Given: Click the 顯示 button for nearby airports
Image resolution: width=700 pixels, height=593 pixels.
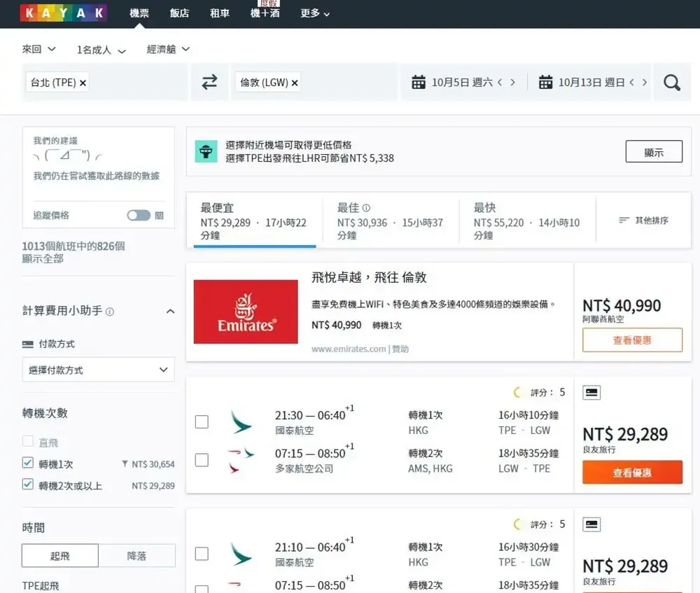Looking at the screenshot, I should 653,152.
